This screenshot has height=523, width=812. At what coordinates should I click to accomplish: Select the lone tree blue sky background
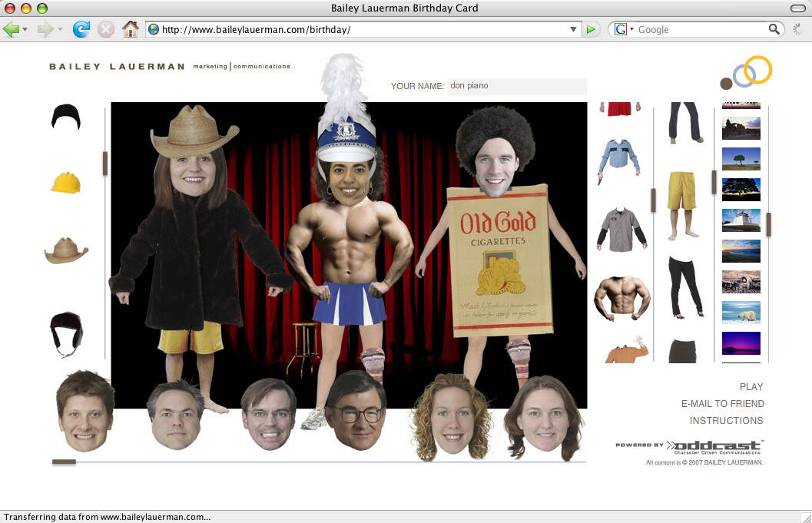click(x=741, y=159)
